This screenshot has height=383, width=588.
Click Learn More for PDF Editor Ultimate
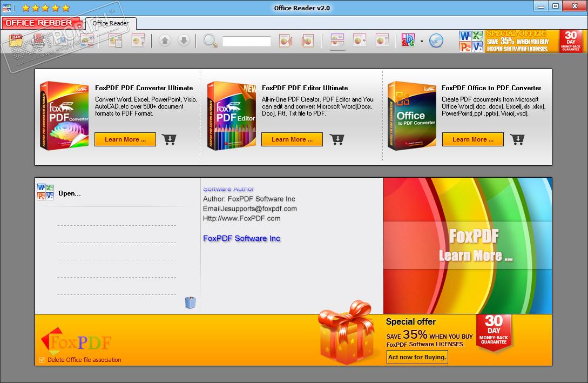point(292,139)
